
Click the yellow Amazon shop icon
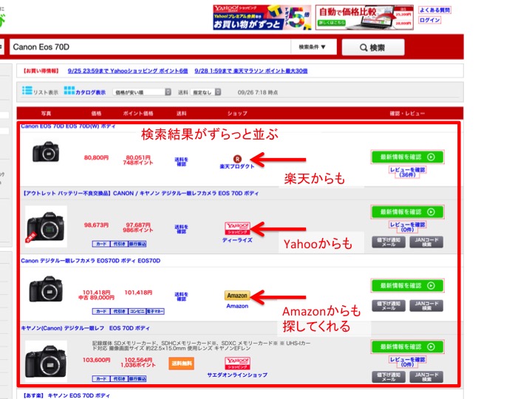(237, 296)
